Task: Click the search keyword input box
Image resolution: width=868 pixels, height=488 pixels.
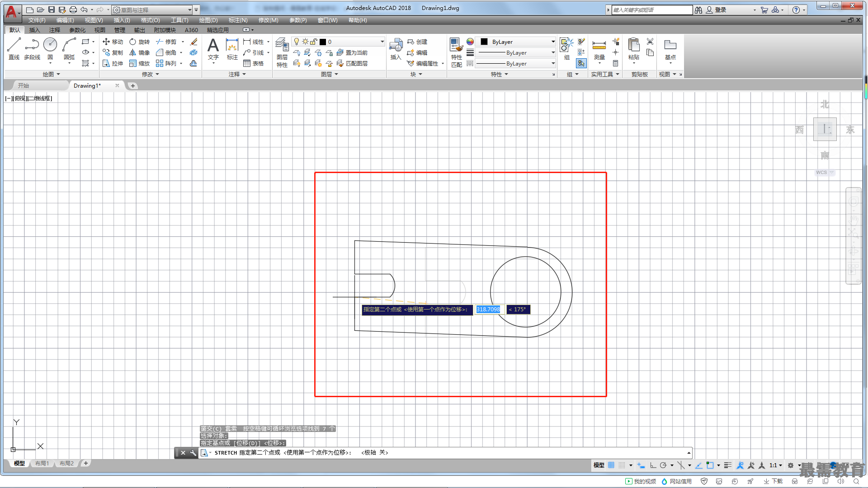Action: tap(652, 9)
